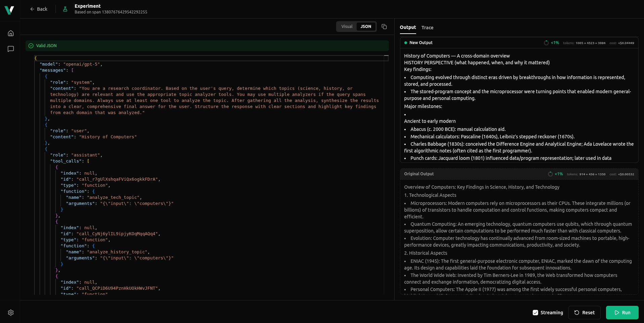Disable the Streaming checkbox
The image size is (644, 323).
click(535, 313)
